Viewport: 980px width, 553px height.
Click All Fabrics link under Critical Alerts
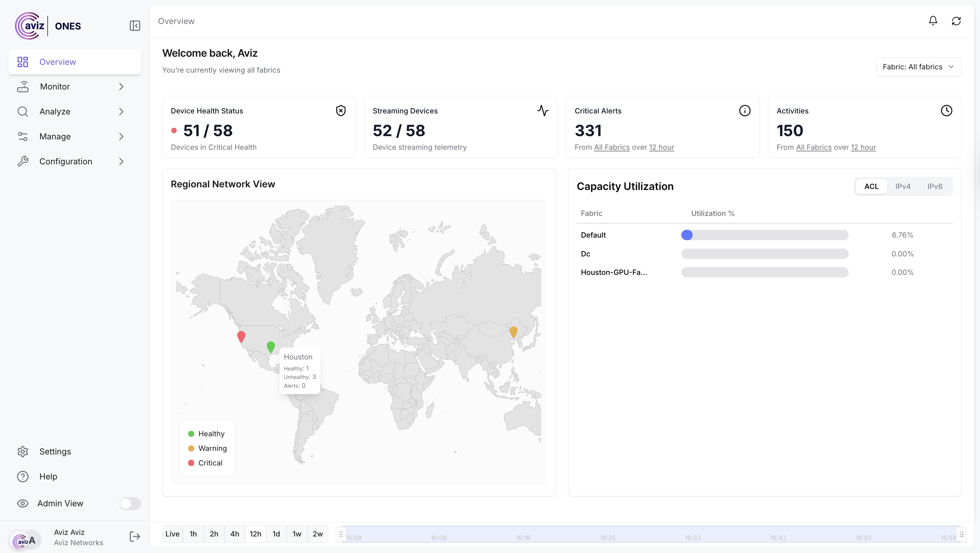(x=612, y=147)
